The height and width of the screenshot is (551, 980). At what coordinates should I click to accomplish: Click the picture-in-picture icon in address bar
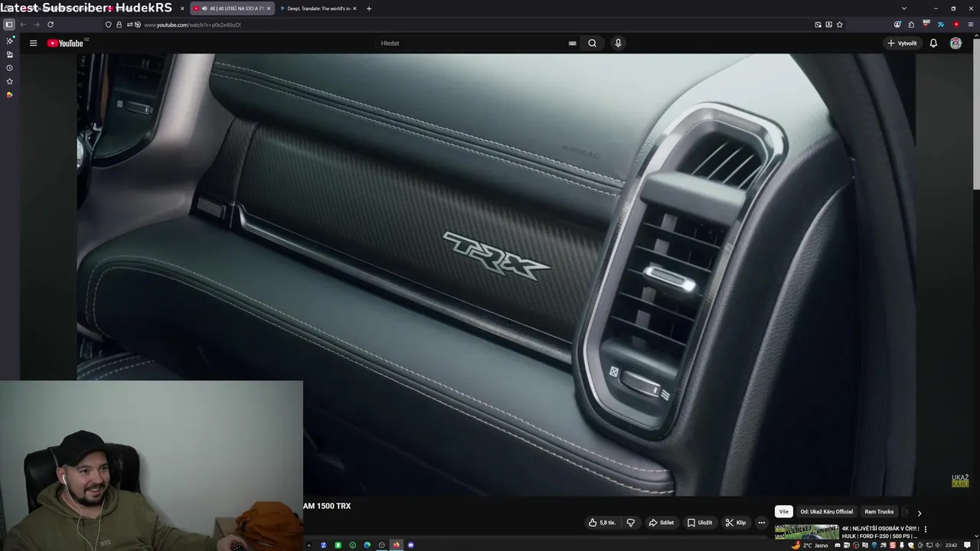coord(818,24)
